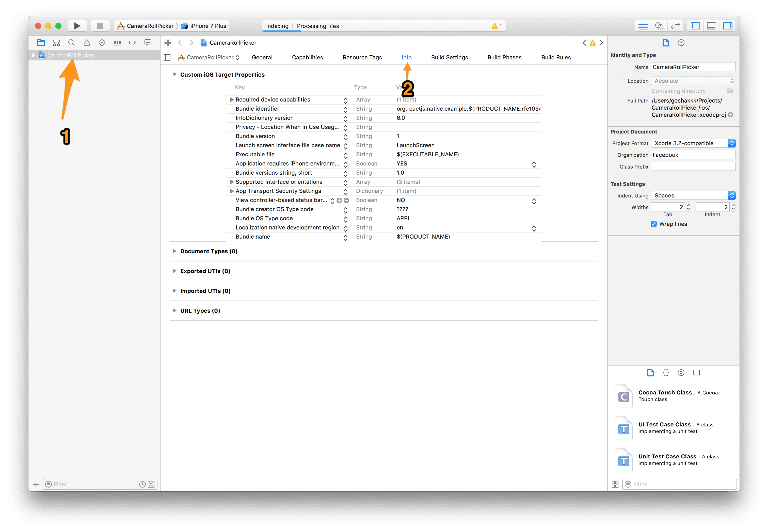
Task: Toggle the Utilities pane visibility
Action: click(x=728, y=26)
